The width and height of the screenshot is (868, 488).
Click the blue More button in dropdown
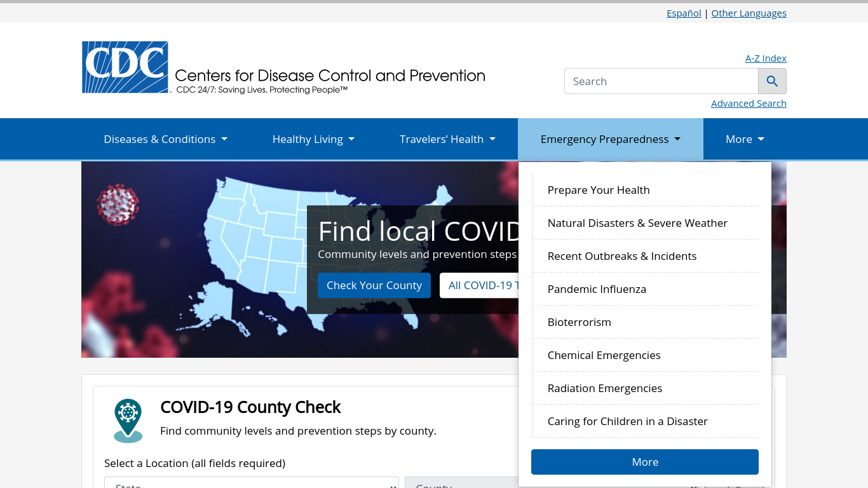[645, 462]
